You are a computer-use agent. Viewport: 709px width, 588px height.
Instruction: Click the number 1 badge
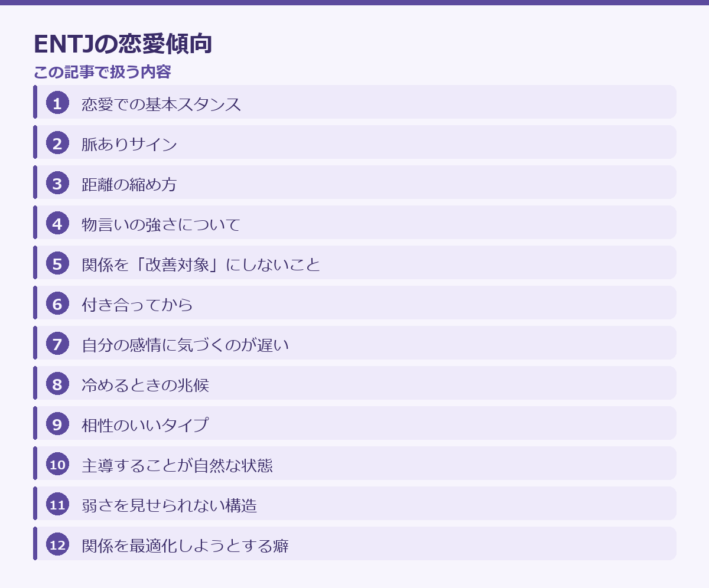pyautogui.click(x=57, y=103)
